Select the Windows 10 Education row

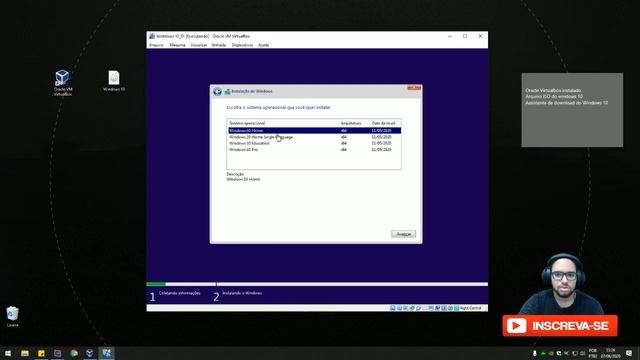tap(314, 143)
